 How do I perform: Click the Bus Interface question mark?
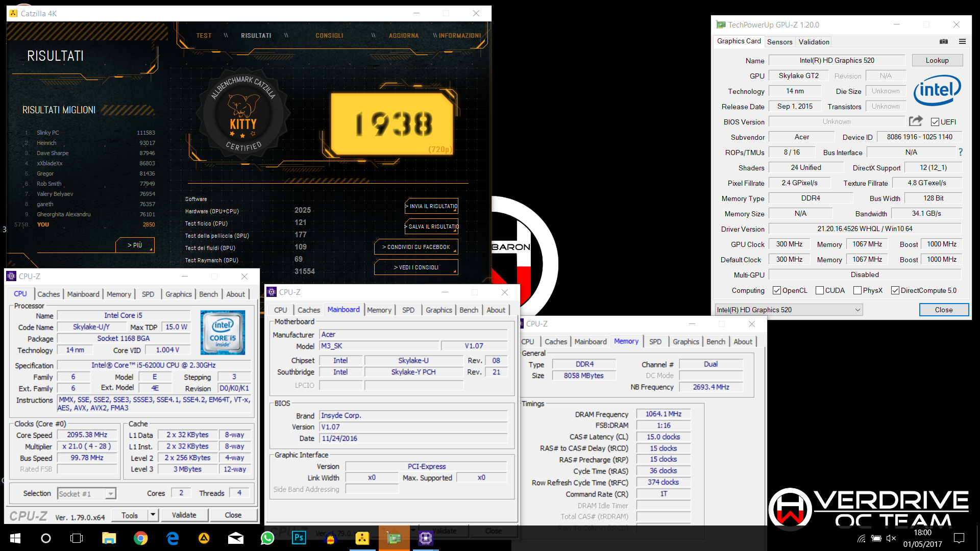point(961,152)
